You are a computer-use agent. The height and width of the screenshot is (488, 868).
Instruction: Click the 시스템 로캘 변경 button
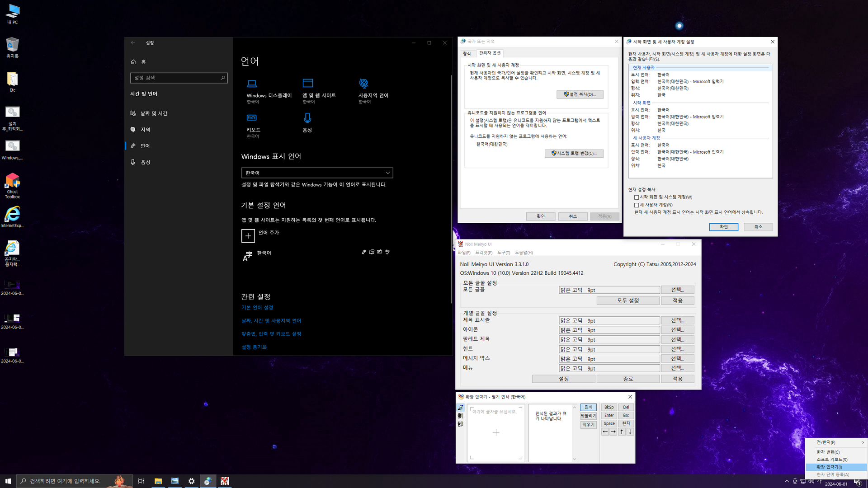point(574,153)
